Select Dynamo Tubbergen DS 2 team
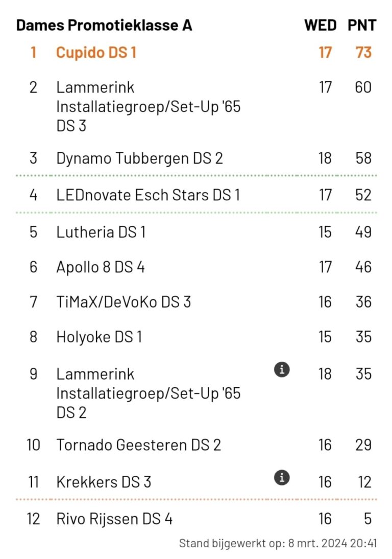 coord(139,158)
